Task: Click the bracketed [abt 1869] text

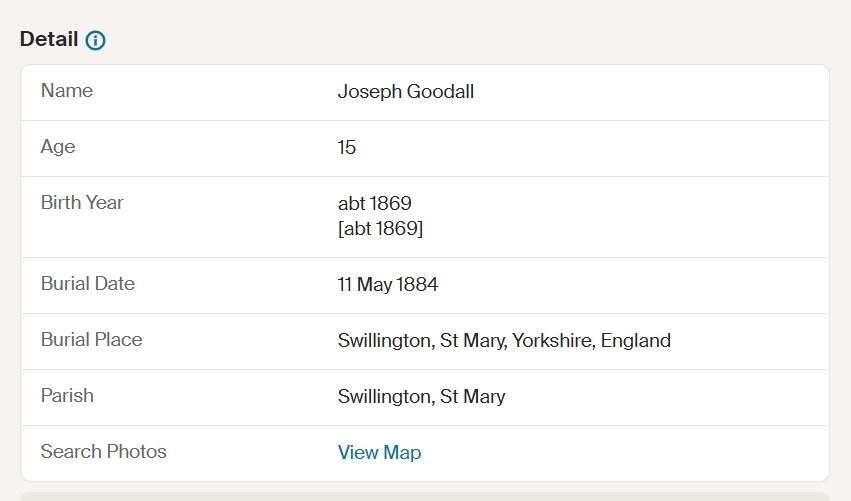Action: click(380, 229)
